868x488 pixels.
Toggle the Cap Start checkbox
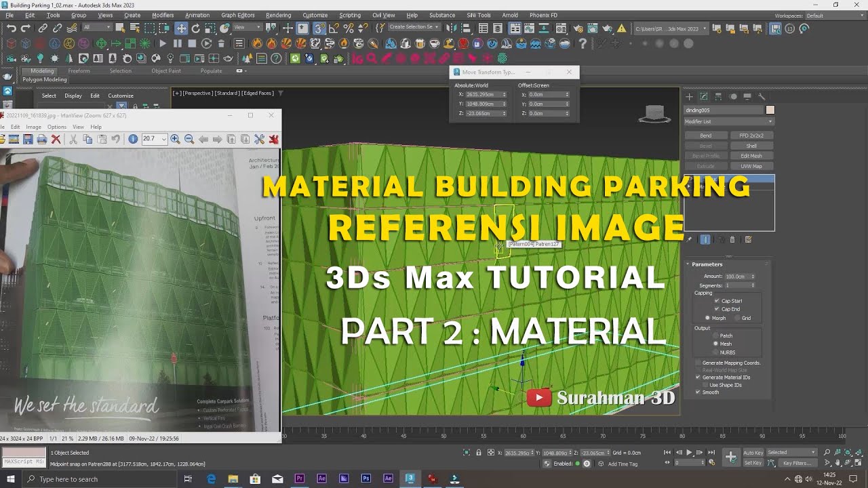(x=717, y=301)
